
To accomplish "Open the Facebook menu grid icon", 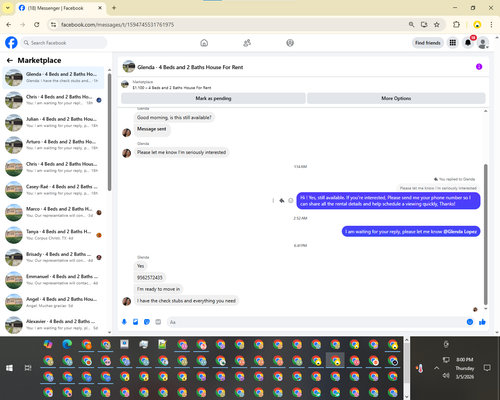I will pyautogui.click(x=453, y=43).
